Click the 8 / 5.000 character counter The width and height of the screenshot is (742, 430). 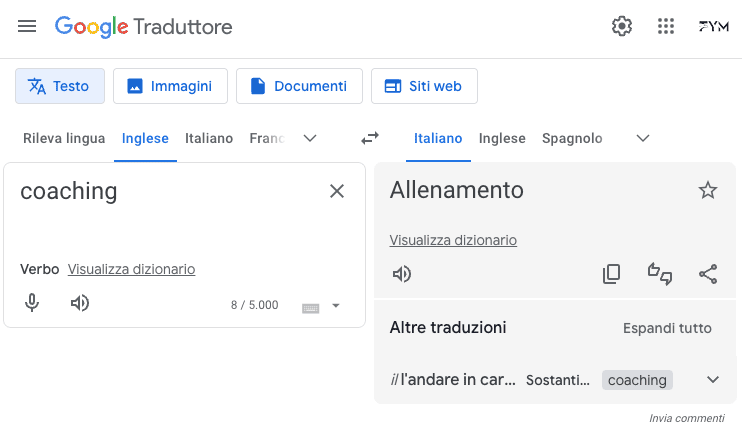[x=255, y=305]
